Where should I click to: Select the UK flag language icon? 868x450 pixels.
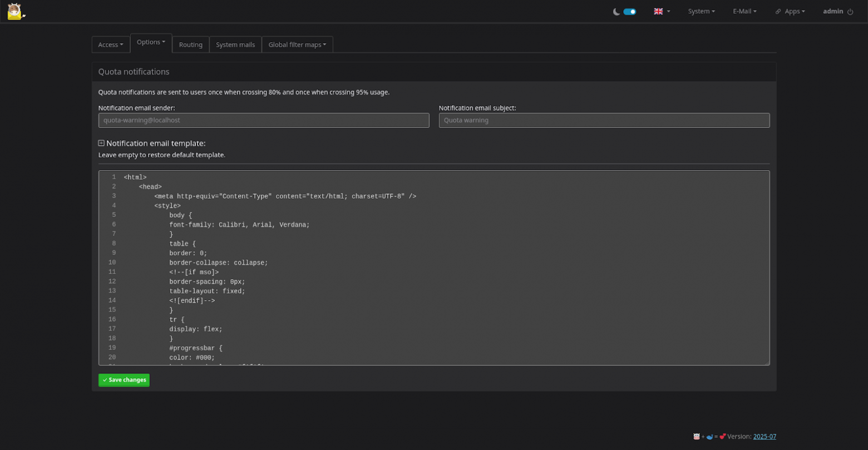[658, 11]
